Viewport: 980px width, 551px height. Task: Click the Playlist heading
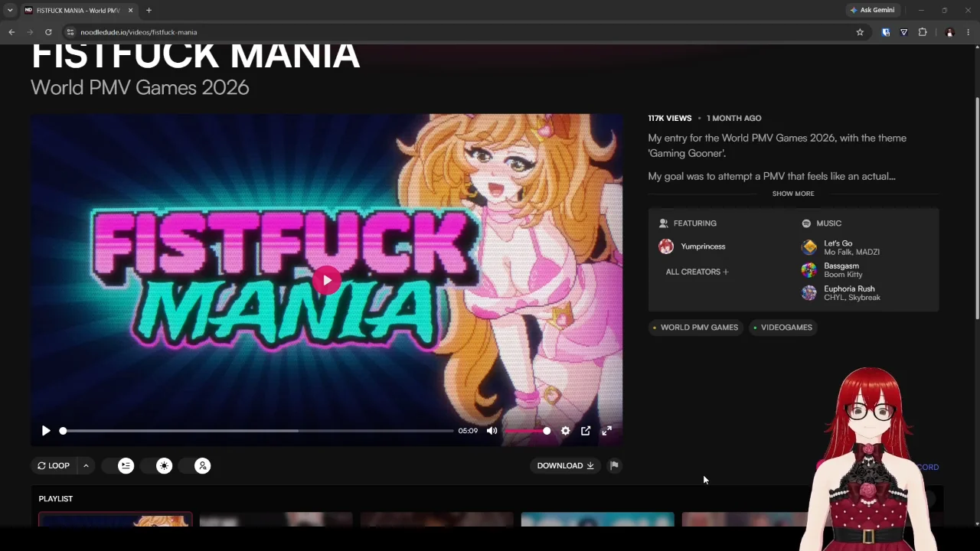click(56, 499)
